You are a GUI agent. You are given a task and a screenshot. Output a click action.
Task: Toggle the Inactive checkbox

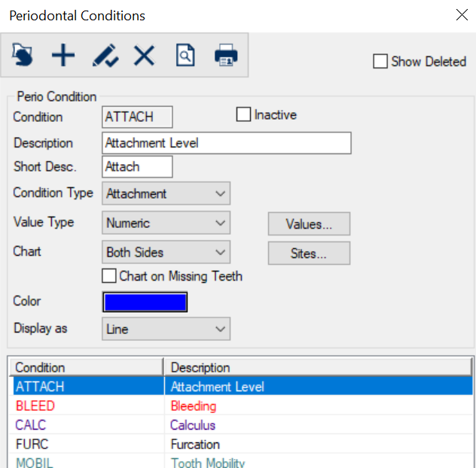243,115
